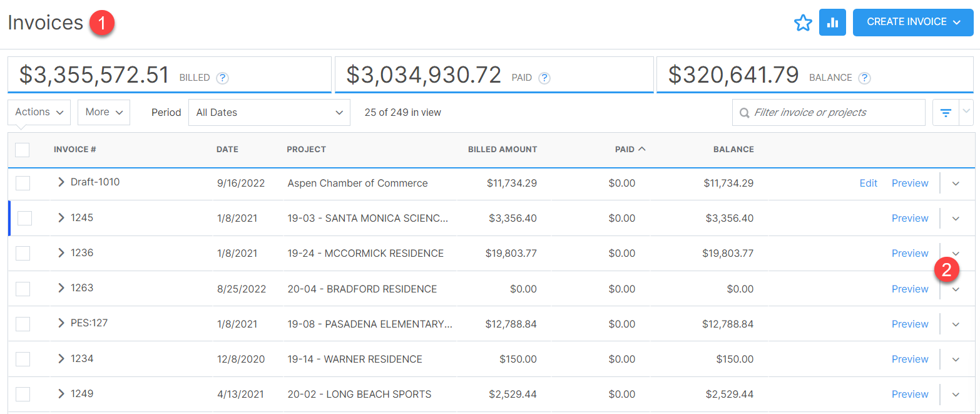Preview the BRADFORD RESIDENCE invoice
The height and width of the screenshot is (414, 980).
[910, 289]
